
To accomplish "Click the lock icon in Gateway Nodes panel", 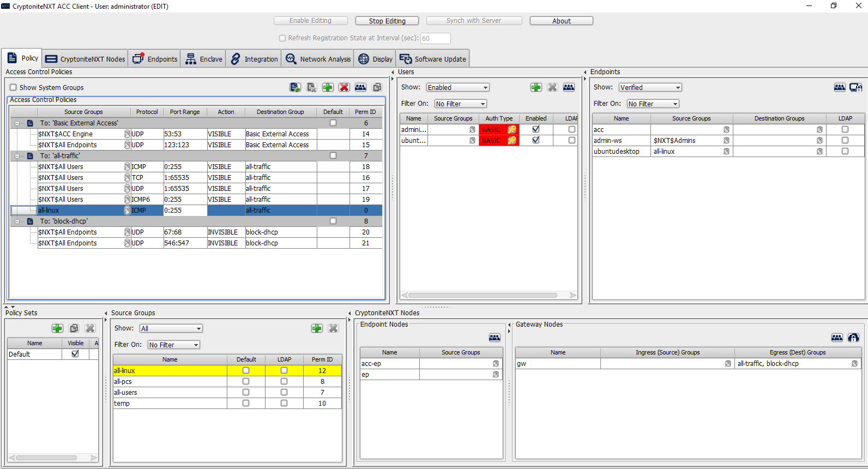I will click(x=853, y=338).
